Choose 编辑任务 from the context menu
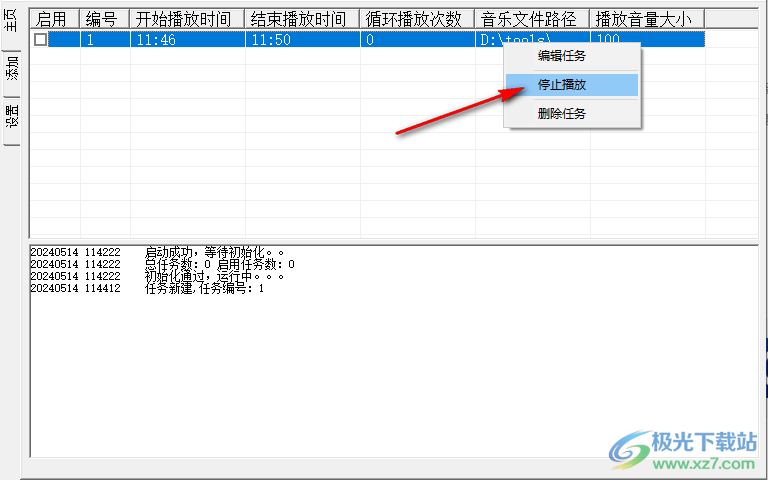The height and width of the screenshot is (480, 768). [562, 56]
